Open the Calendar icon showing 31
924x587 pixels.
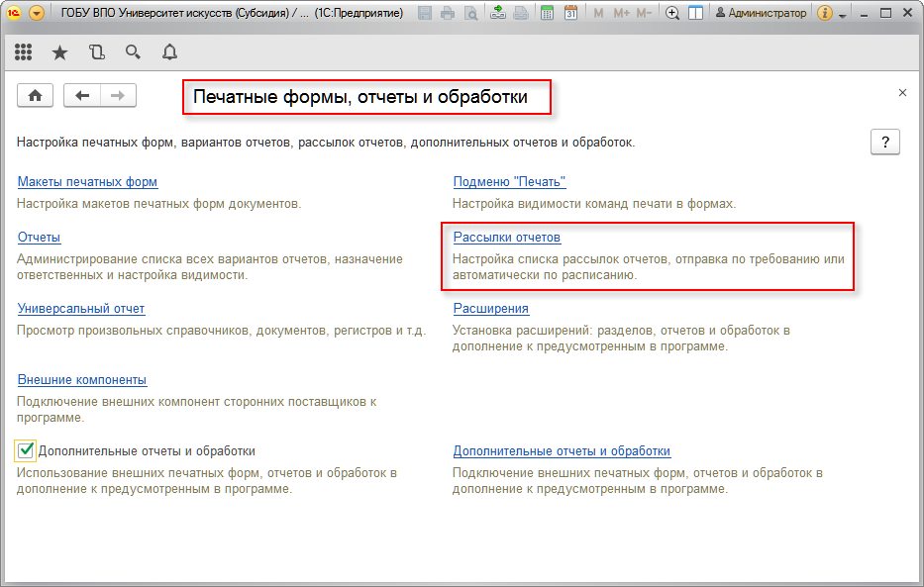(570, 13)
